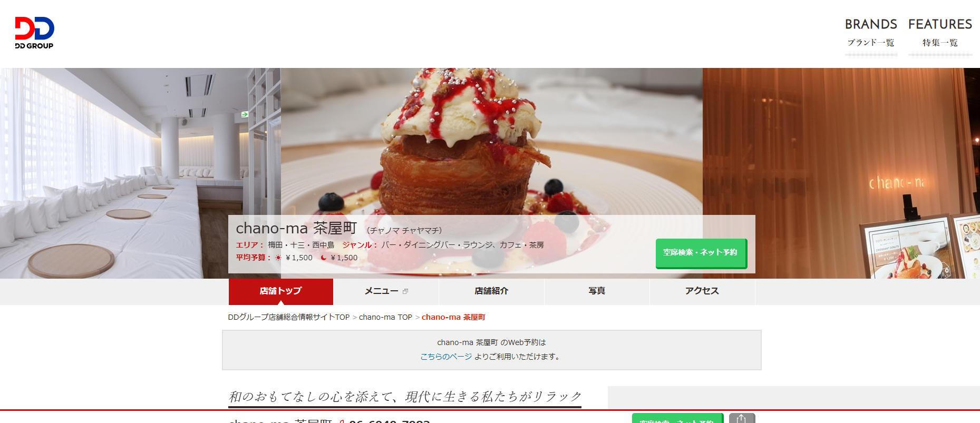Go to the 写真 tab
Viewport: 980px width, 423px height.
click(x=597, y=291)
